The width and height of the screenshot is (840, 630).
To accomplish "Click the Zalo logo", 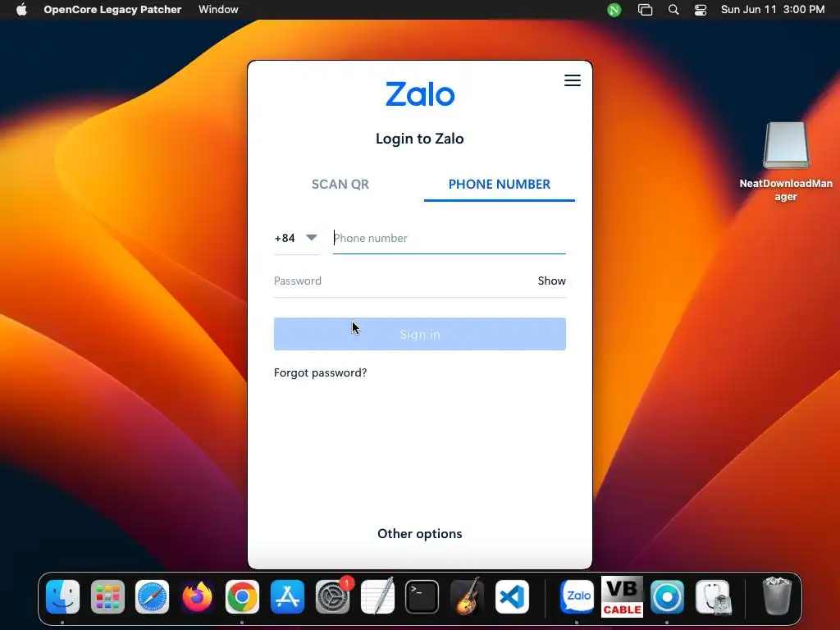I will coord(420,94).
